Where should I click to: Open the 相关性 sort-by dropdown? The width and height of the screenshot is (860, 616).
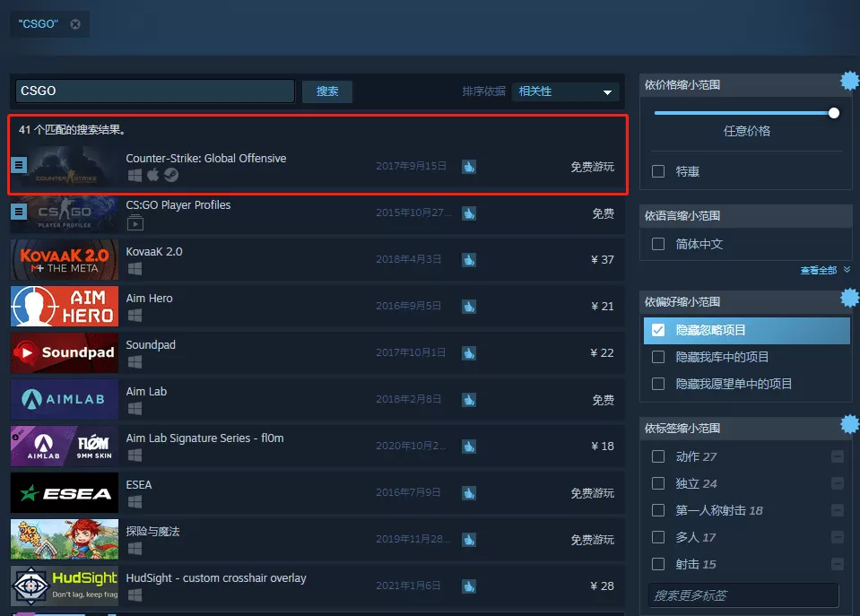click(565, 91)
